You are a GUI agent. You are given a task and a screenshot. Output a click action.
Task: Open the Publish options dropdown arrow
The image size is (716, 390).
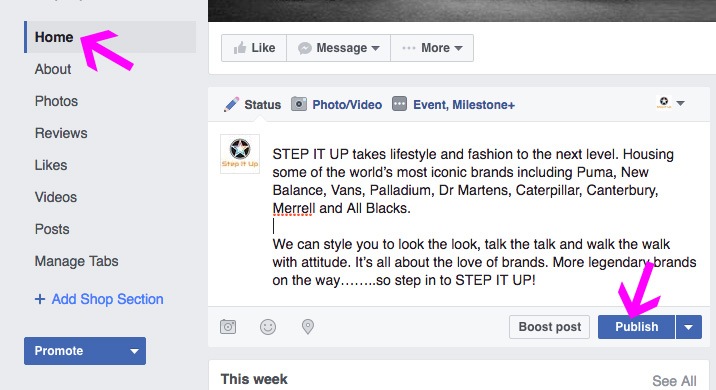pyautogui.click(x=689, y=327)
